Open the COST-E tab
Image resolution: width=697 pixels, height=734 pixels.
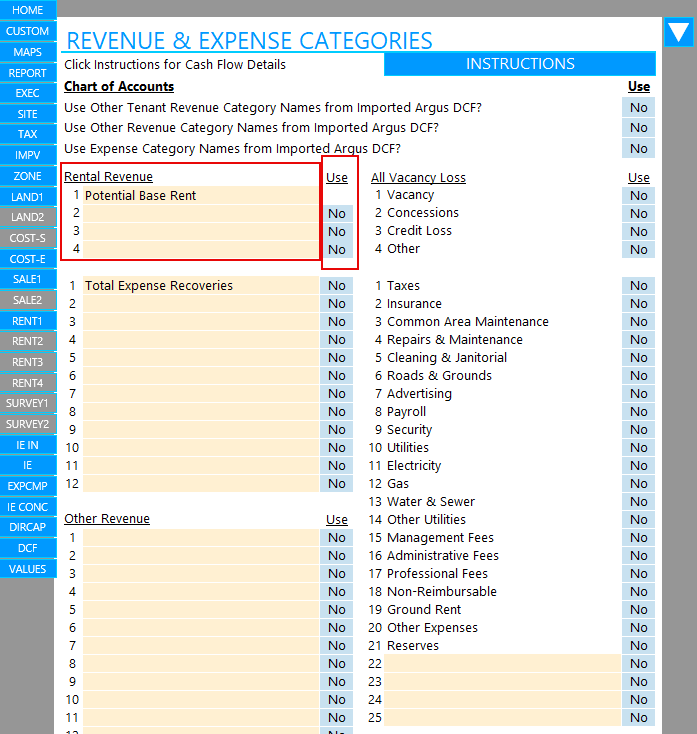pyautogui.click(x=28, y=259)
